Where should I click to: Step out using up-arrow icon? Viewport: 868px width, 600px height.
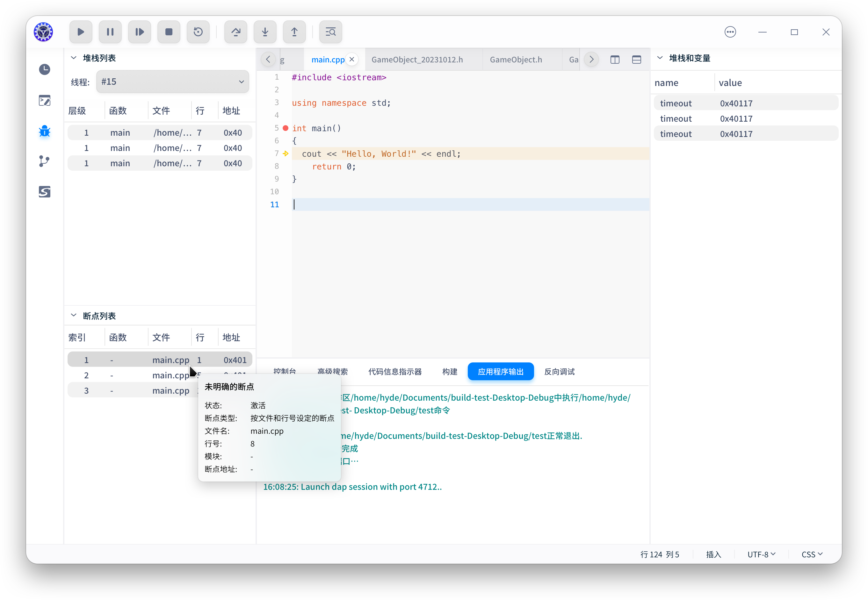pyautogui.click(x=294, y=32)
